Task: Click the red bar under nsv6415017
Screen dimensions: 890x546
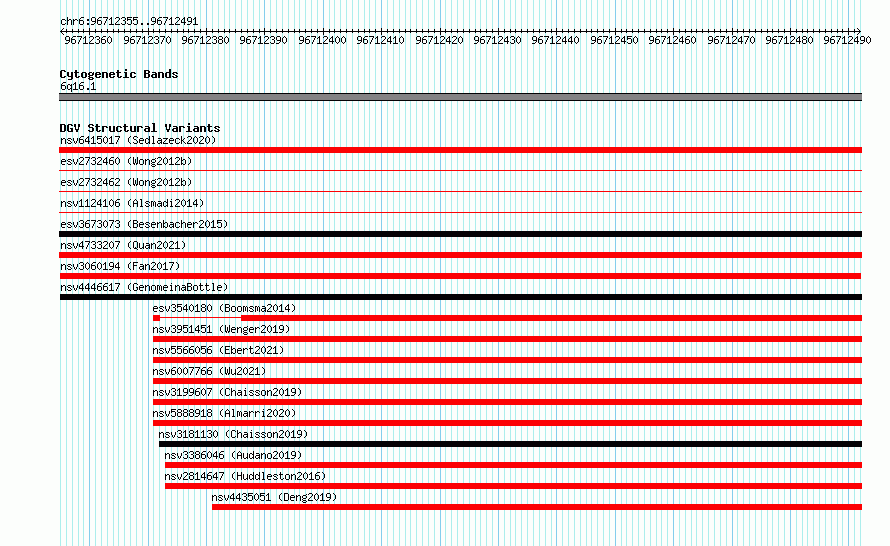Action: (460, 150)
